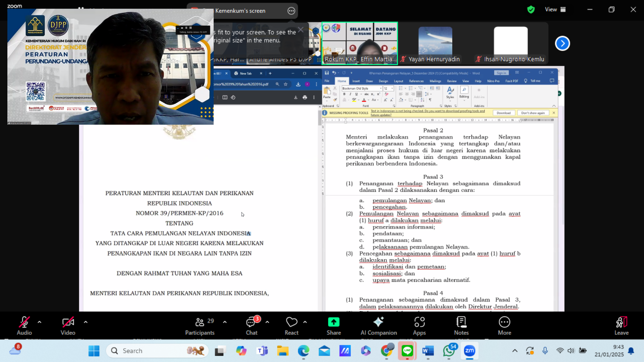Viewport: 644px width, 362px height.
Task: Toggle strikethrough formatting in Word
Action: (x=367, y=94)
